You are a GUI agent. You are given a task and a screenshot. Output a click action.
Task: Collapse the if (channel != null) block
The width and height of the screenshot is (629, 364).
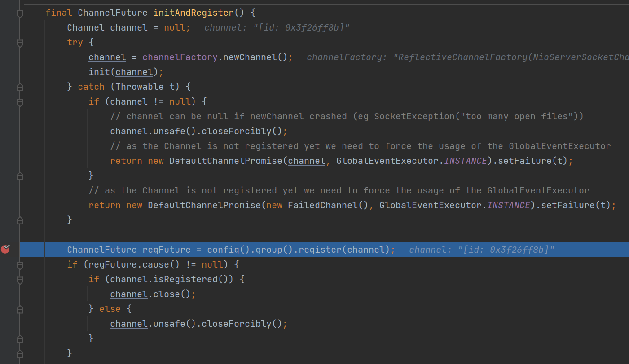20,102
